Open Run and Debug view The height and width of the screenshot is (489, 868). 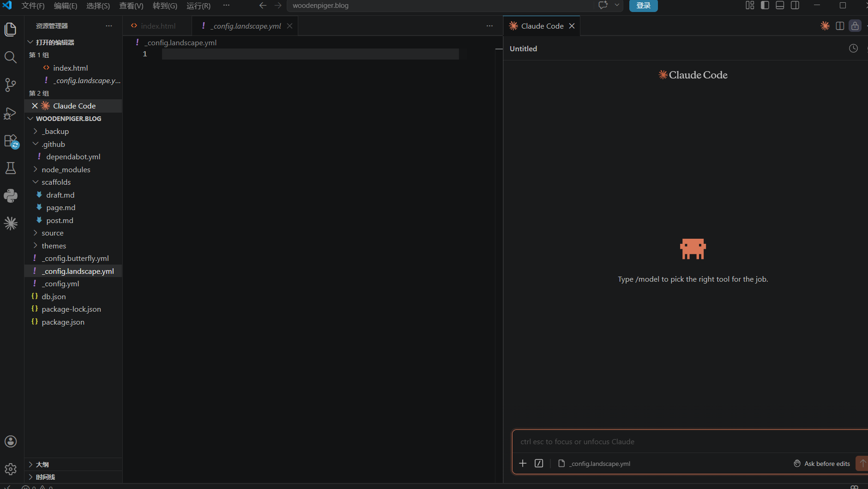(x=10, y=113)
